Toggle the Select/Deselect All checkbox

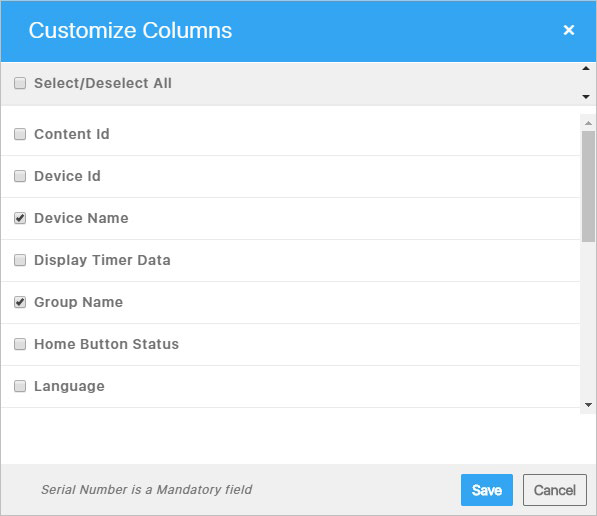[20, 83]
